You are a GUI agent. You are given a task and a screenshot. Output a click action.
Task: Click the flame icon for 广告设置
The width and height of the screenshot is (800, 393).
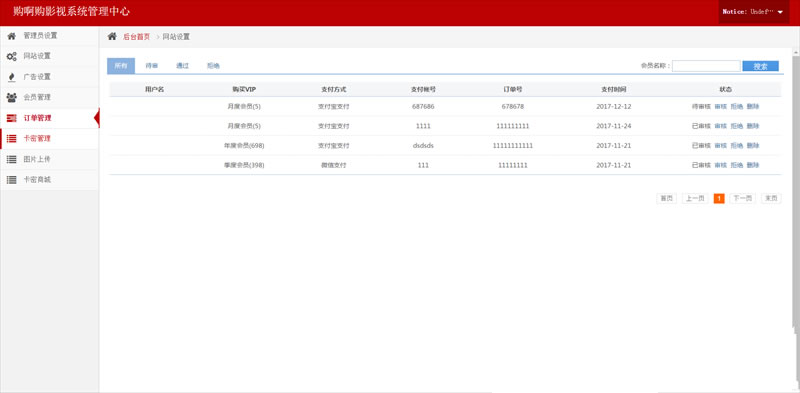(11, 77)
